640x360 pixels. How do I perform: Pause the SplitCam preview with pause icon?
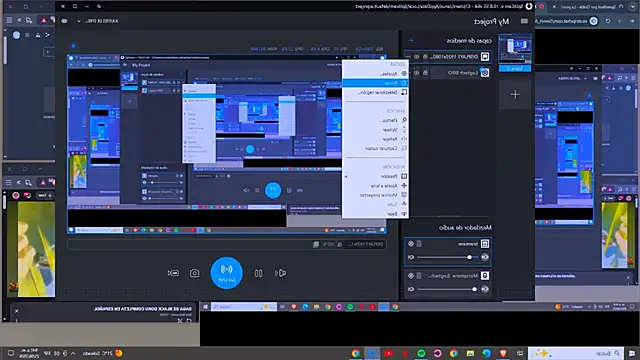coord(258,273)
